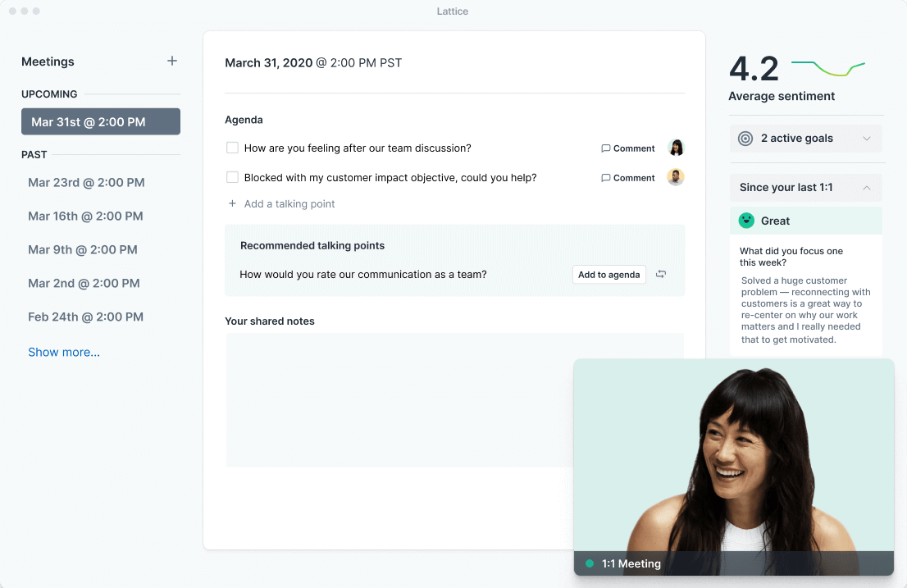
Task: Add a new meeting with the plus icon
Action: click(x=171, y=61)
